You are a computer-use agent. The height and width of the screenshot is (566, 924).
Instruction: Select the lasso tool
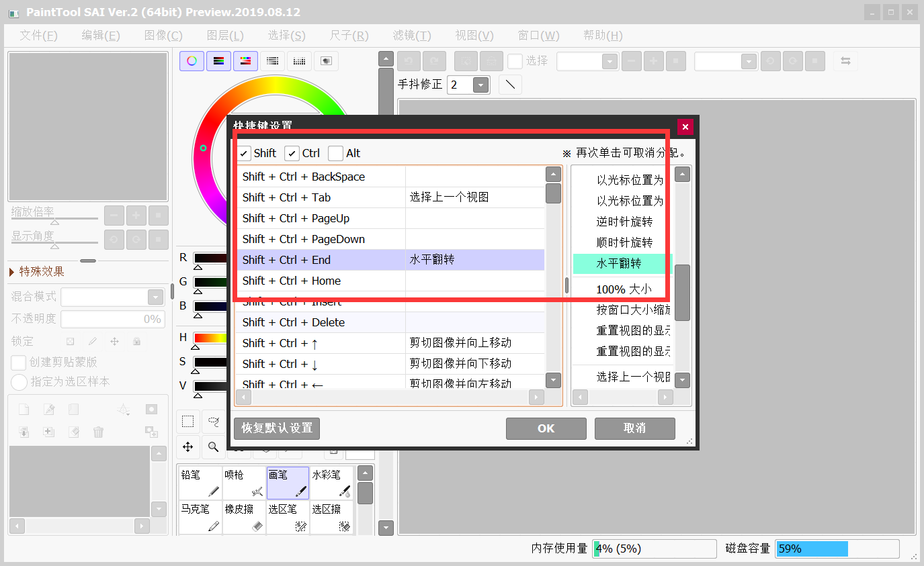click(214, 422)
